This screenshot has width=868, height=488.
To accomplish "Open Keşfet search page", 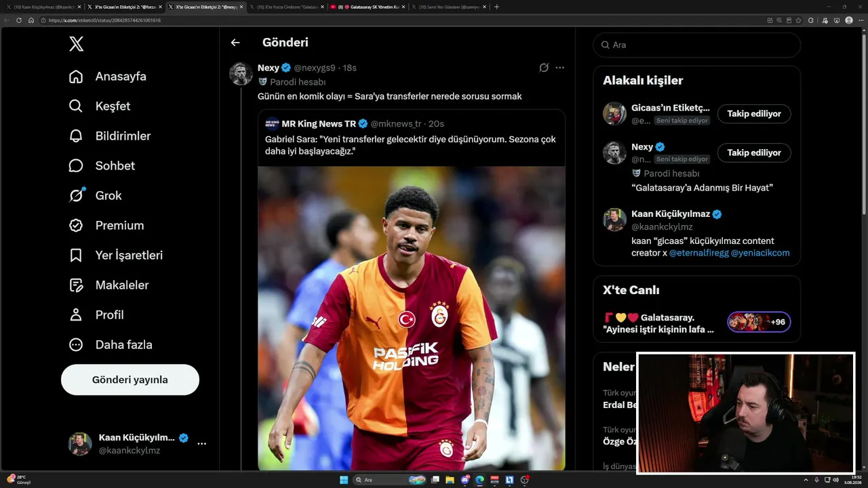I will pyautogui.click(x=100, y=106).
